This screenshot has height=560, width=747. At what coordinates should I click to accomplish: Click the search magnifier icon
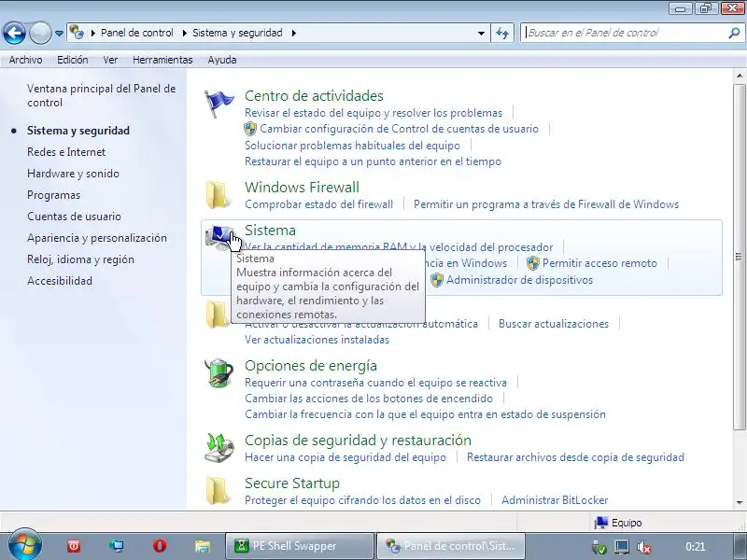click(x=734, y=33)
